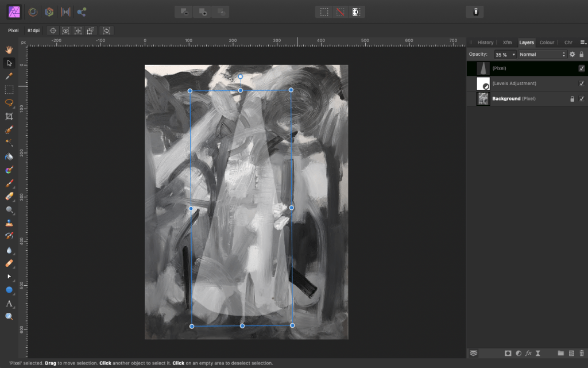Hide the top Pixel layer

pyautogui.click(x=582, y=68)
